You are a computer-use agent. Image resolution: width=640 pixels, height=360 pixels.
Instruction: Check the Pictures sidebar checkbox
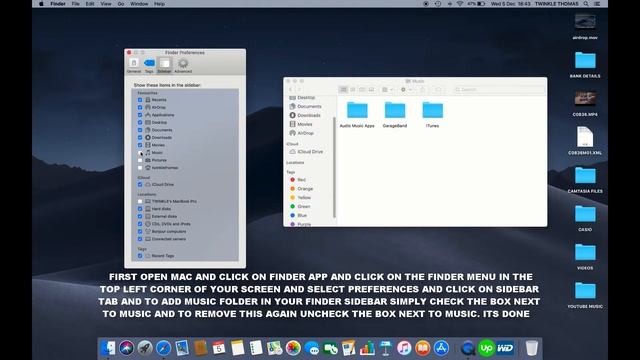tap(140, 160)
